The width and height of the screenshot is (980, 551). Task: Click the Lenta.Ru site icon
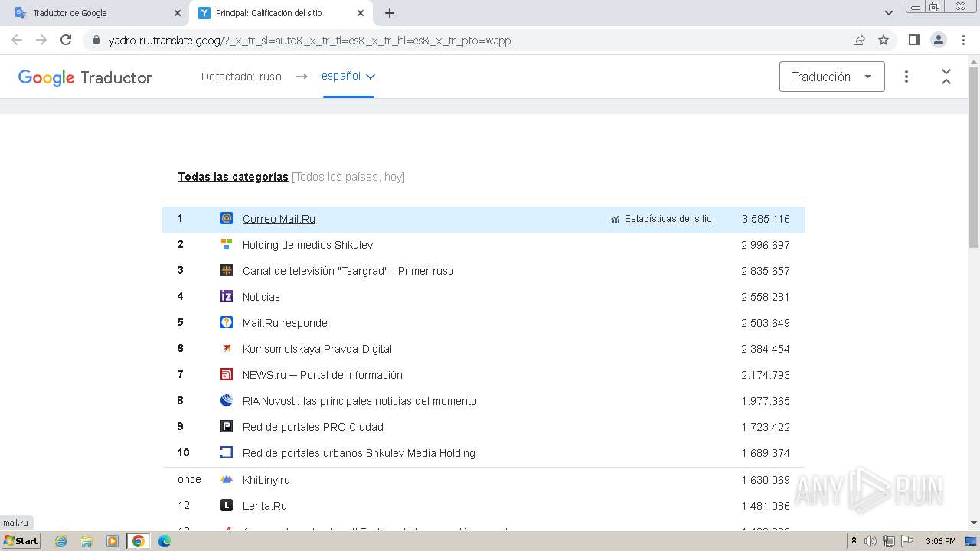tap(227, 505)
